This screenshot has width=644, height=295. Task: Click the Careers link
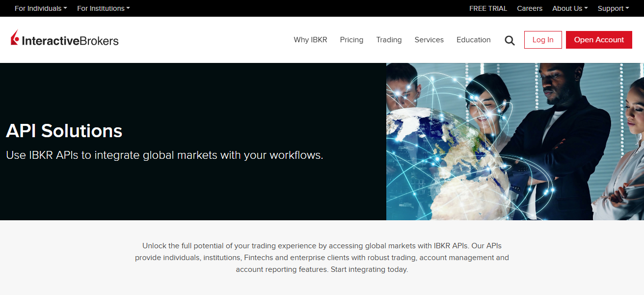pyautogui.click(x=530, y=8)
